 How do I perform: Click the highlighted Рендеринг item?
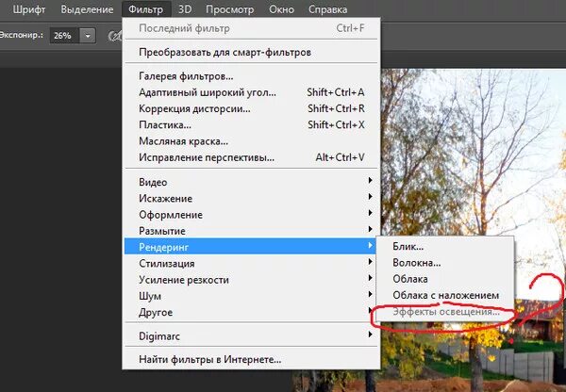(250, 247)
